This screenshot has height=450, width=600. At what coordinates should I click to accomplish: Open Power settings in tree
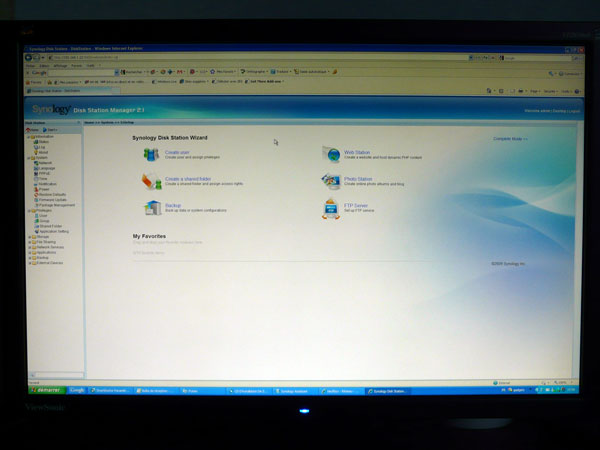[x=42, y=189]
